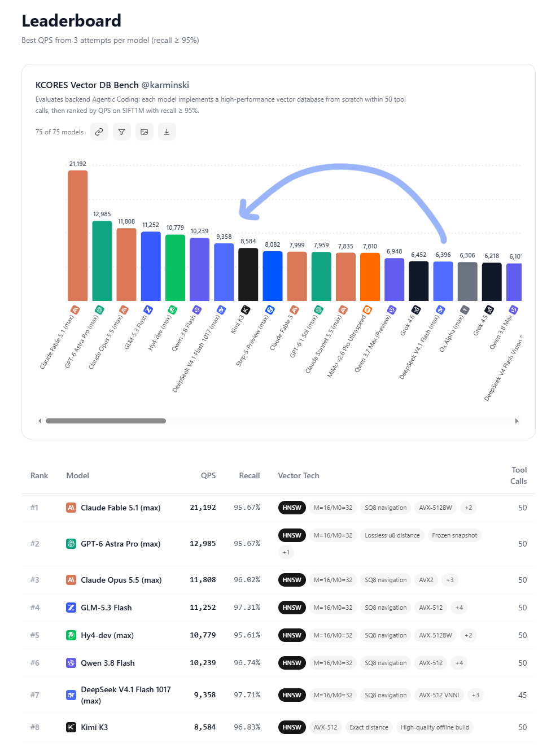
Task: Expand the +2 tags in Hy4-dev row
Action: coord(469,635)
